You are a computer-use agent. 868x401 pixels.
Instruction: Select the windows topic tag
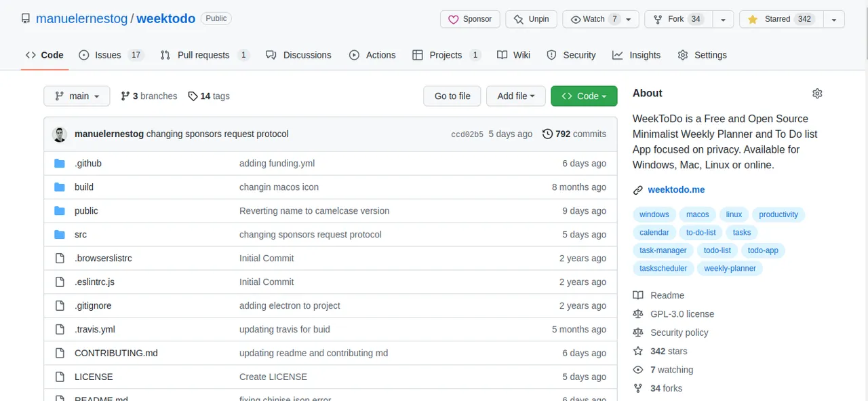point(654,214)
